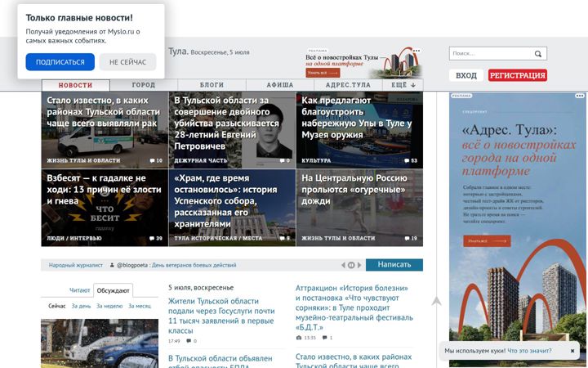Open comments on the rak news tile
The width and height of the screenshot is (588, 368).
coord(156,160)
